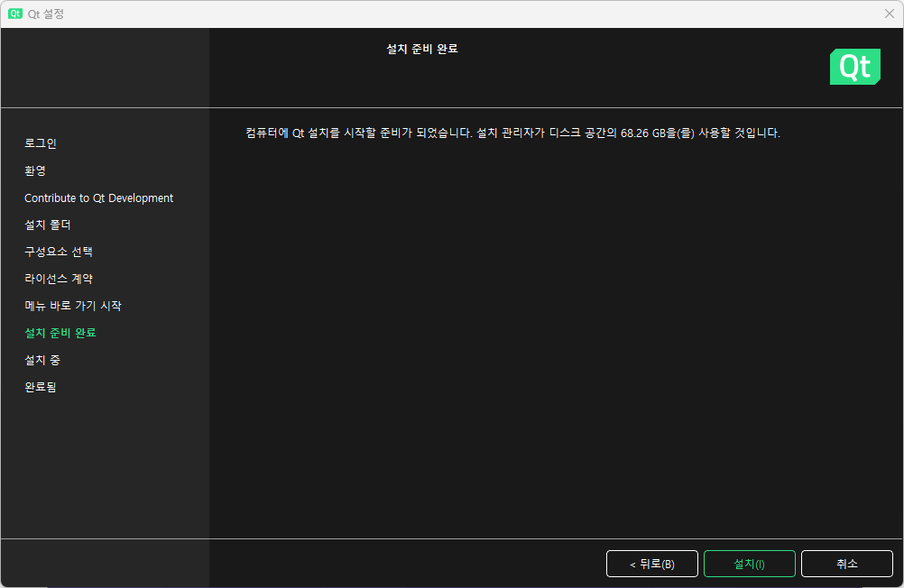Viewport: 904px width, 588px height.
Task: Select the 설치 폴더 step
Action: [47, 225]
